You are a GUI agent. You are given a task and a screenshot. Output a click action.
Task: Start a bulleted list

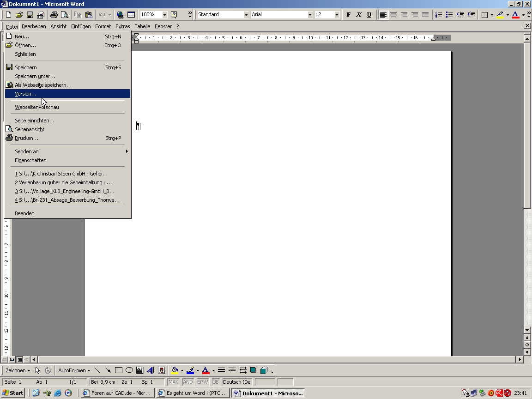pyautogui.click(x=449, y=15)
